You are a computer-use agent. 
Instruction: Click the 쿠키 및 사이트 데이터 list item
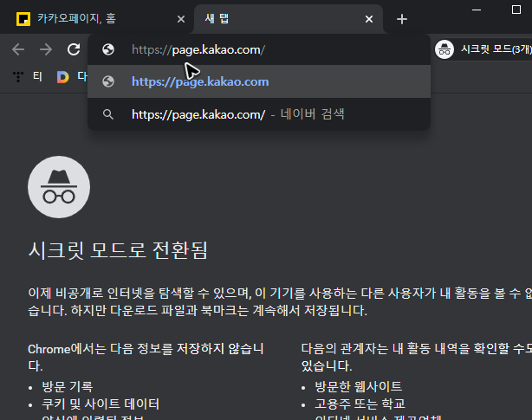click(x=101, y=404)
